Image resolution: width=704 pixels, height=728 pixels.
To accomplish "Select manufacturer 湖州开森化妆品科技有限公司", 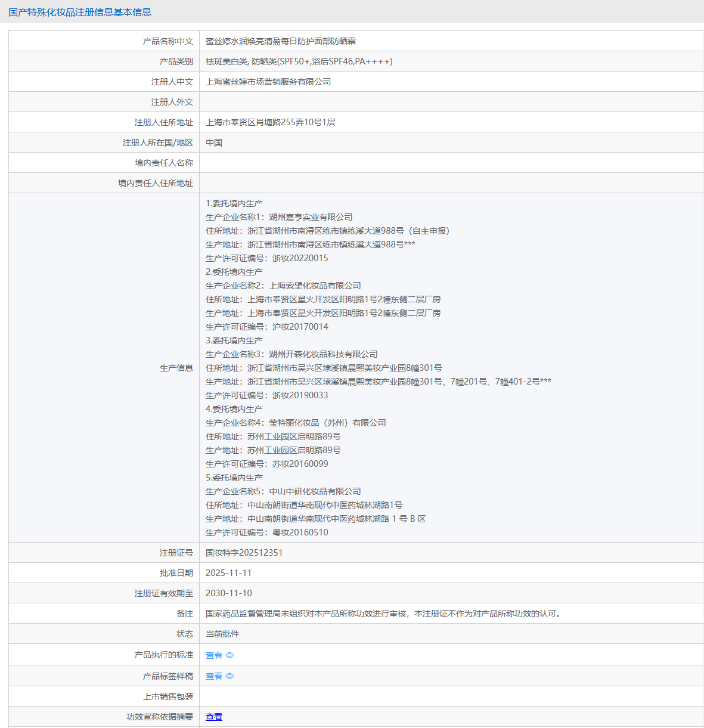I will (324, 354).
